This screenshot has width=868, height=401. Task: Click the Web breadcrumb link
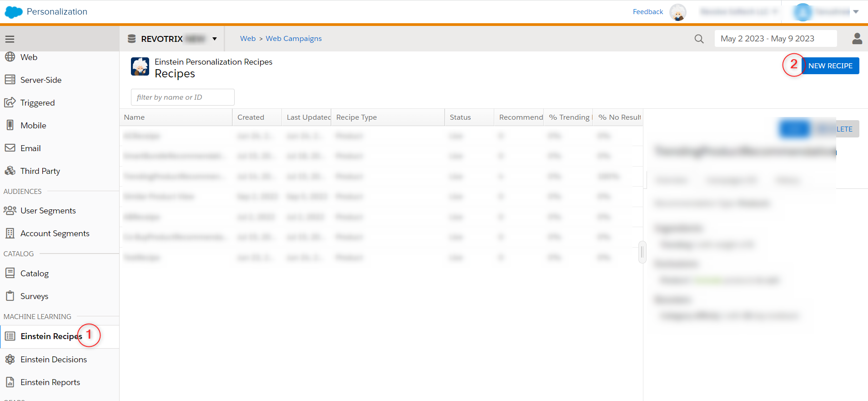tap(248, 39)
